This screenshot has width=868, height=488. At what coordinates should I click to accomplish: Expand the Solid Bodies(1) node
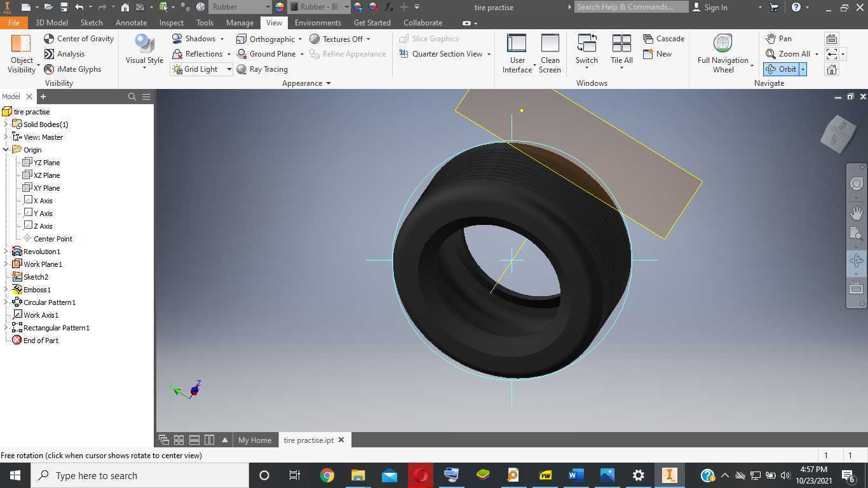coord(6,125)
